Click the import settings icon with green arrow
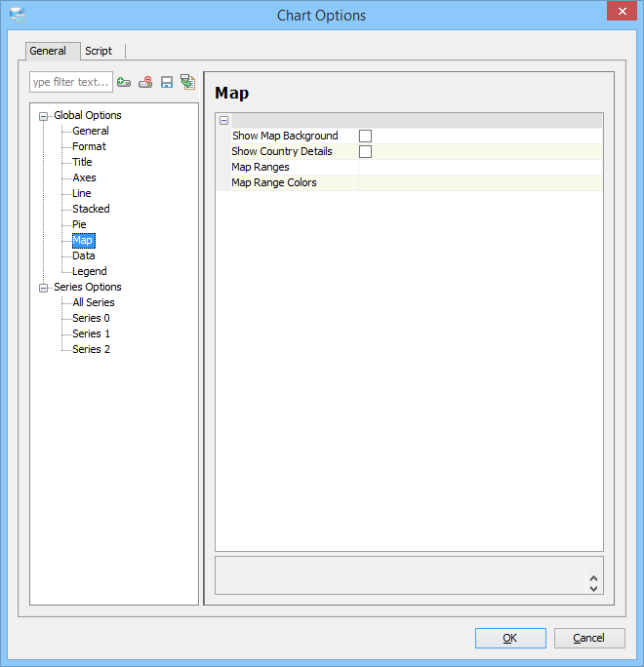The image size is (644, 667). click(187, 82)
